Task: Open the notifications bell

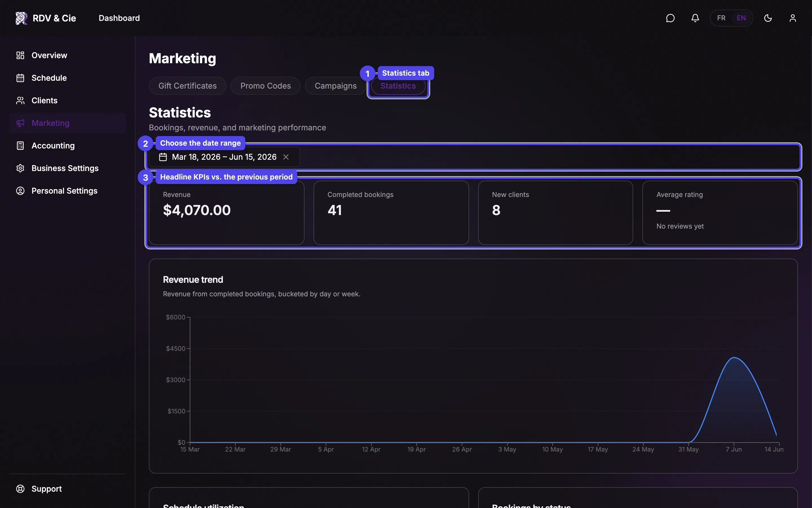Action: point(695,18)
